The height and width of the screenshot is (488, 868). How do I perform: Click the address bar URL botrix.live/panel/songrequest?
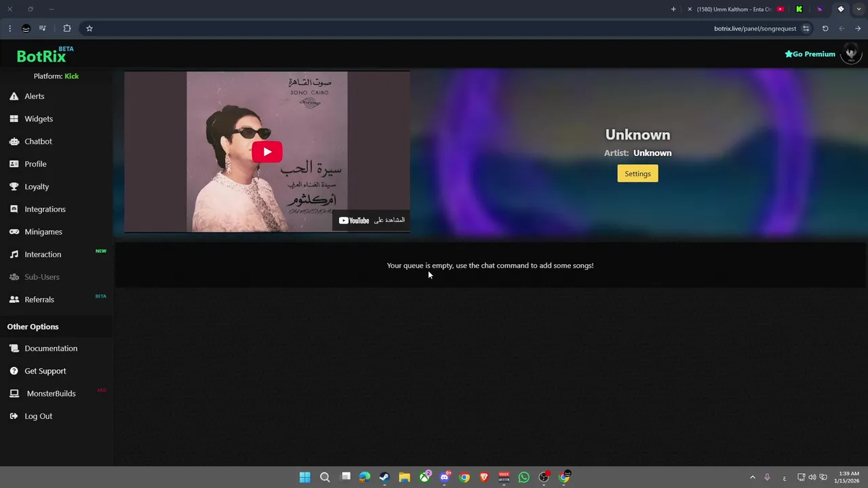(x=755, y=28)
